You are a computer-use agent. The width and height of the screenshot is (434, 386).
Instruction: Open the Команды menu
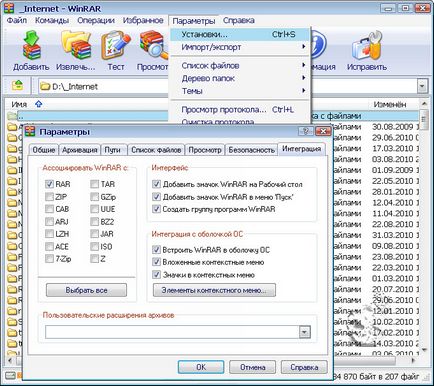pos(52,21)
